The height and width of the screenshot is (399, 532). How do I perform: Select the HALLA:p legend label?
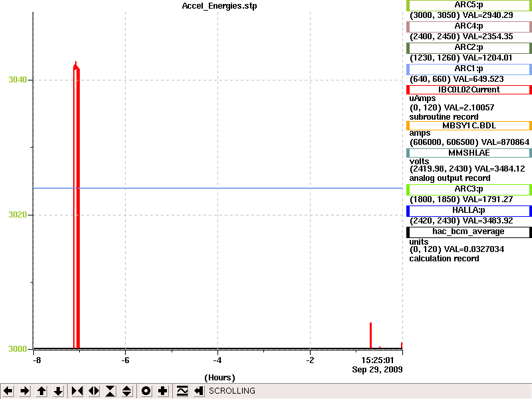[469, 211]
